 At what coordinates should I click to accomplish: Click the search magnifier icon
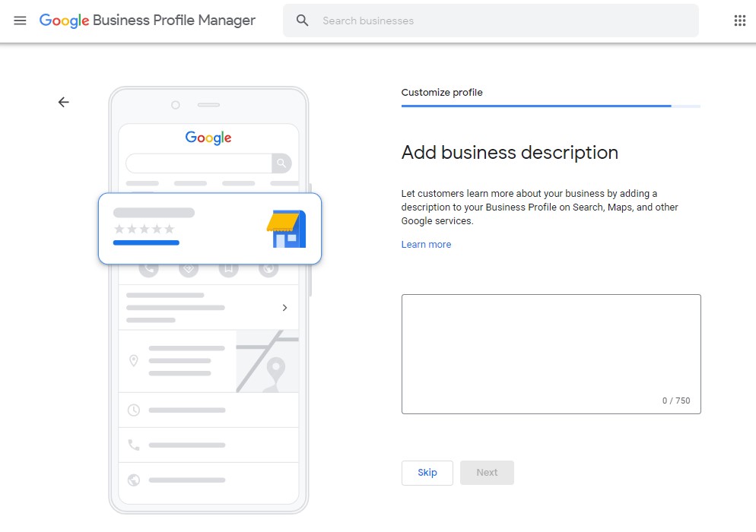click(302, 21)
